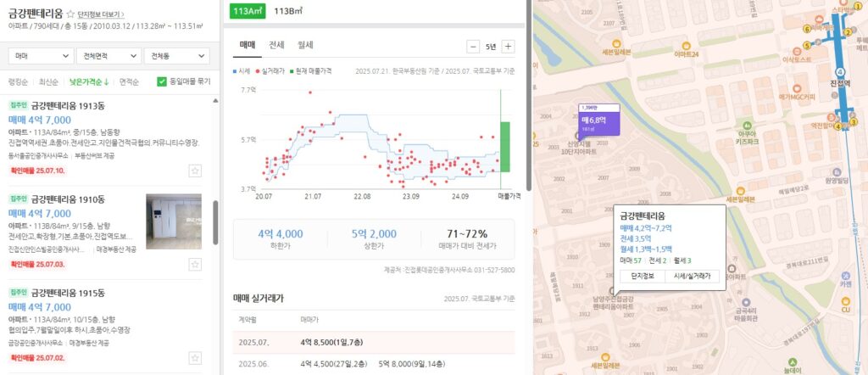Click 전세 3.5억 in the map popup

pyautogui.click(x=634, y=238)
